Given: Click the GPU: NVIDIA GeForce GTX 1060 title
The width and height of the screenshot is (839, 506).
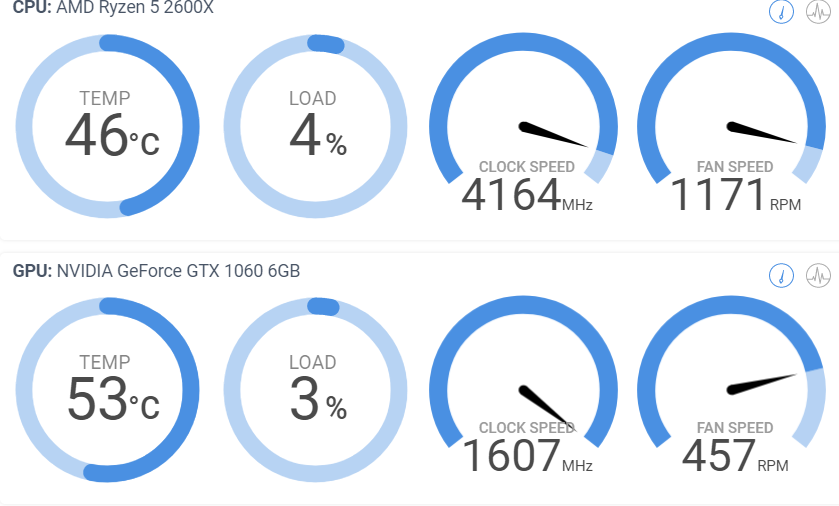Looking at the screenshot, I should (156, 271).
